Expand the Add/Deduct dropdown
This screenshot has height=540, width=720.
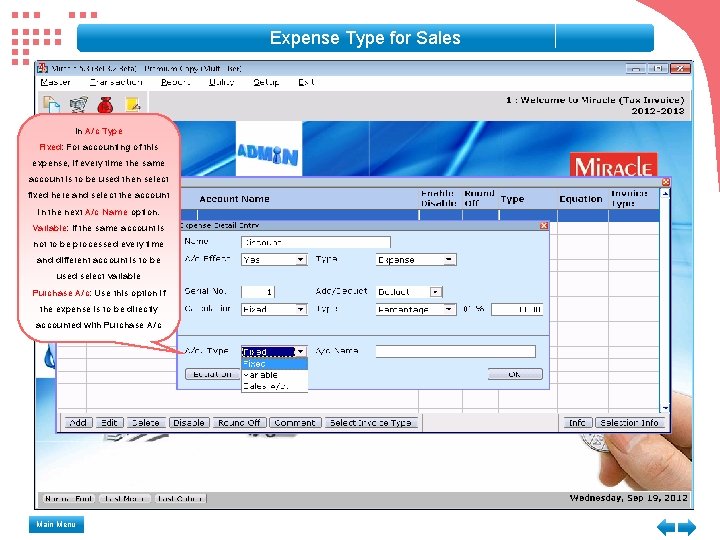[435, 292]
